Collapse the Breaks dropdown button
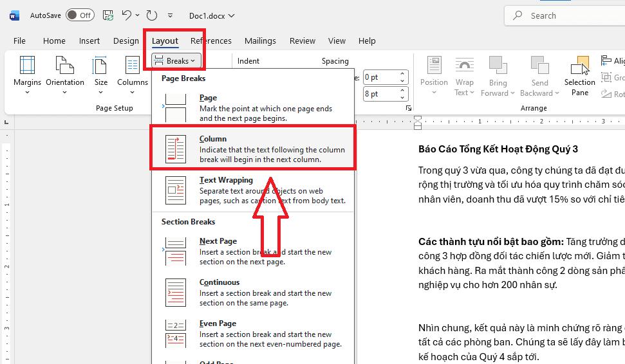This screenshot has height=364, width=625. pyautogui.click(x=176, y=61)
